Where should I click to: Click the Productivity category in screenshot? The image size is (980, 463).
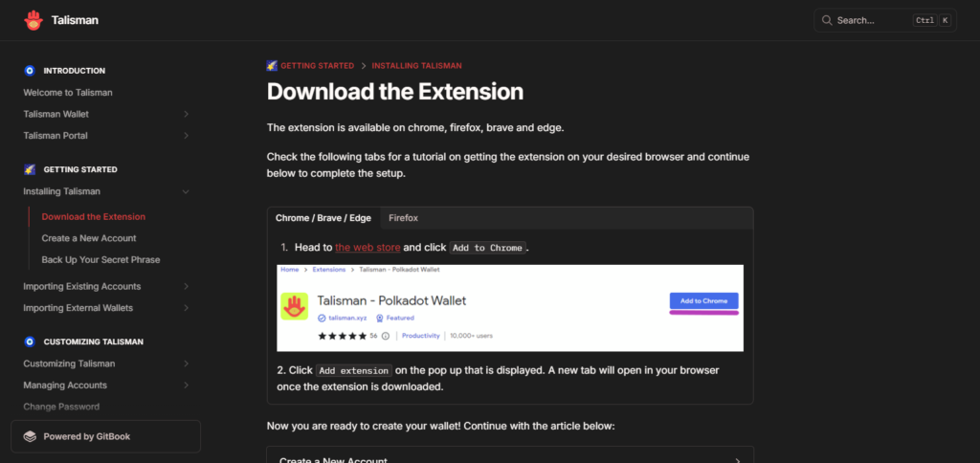[x=421, y=336]
